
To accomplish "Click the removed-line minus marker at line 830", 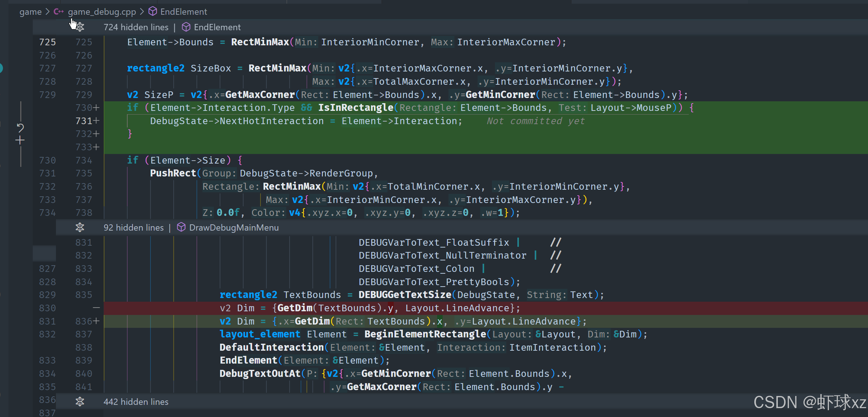I will 96,308.
